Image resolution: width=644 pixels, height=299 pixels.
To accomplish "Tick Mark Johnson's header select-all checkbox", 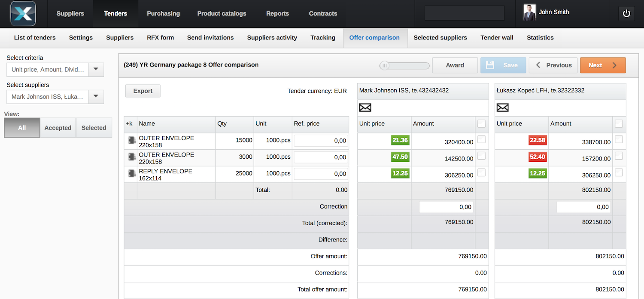I will click(481, 124).
